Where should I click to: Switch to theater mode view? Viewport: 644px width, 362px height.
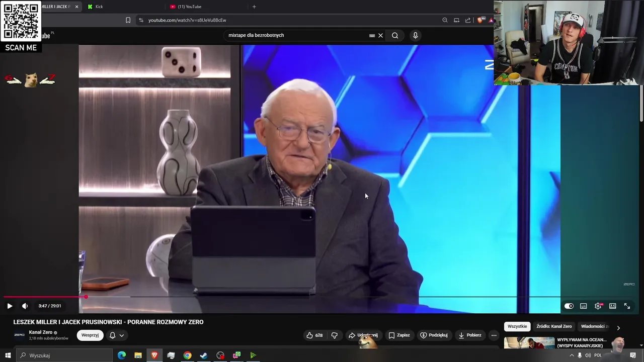[612, 306]
